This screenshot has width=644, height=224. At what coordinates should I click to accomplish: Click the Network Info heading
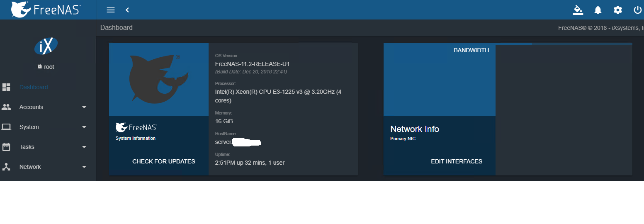pos(415,129)
